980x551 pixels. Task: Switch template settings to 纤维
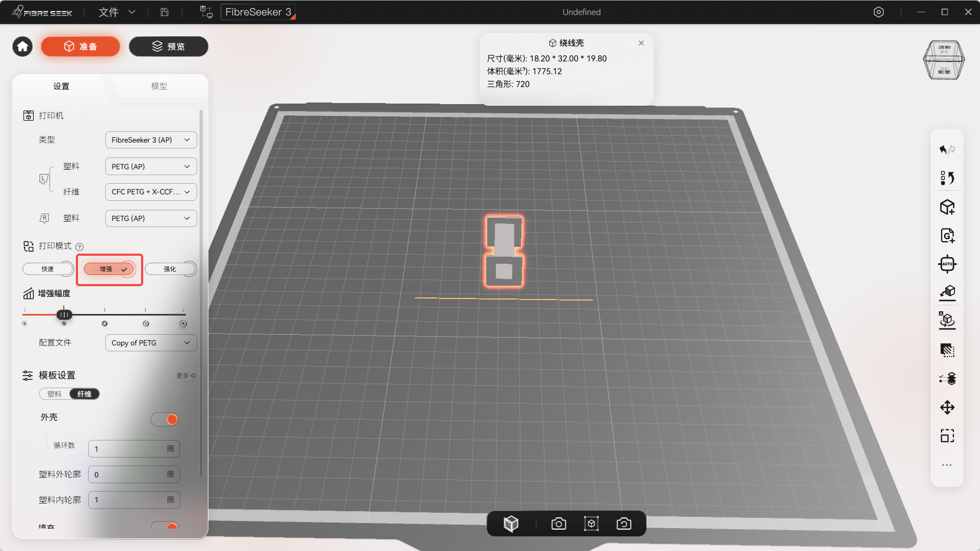[84, 394]
